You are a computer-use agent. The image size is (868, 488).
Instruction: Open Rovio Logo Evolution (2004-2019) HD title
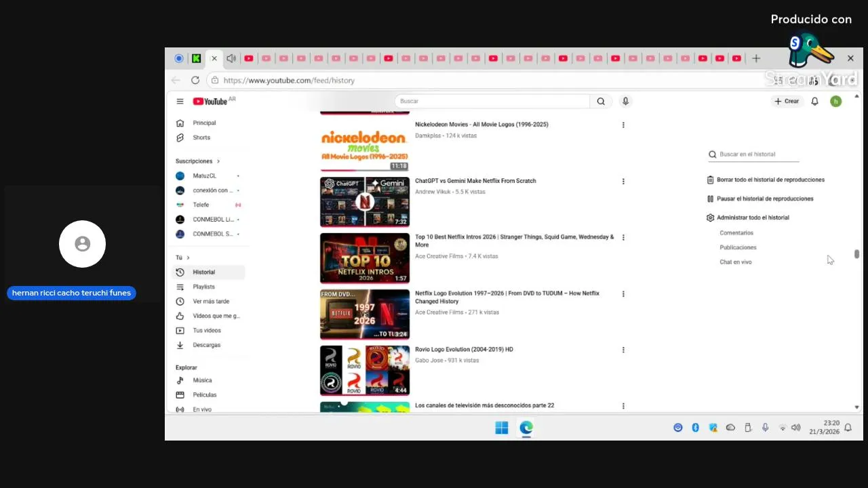coord(464,350)
